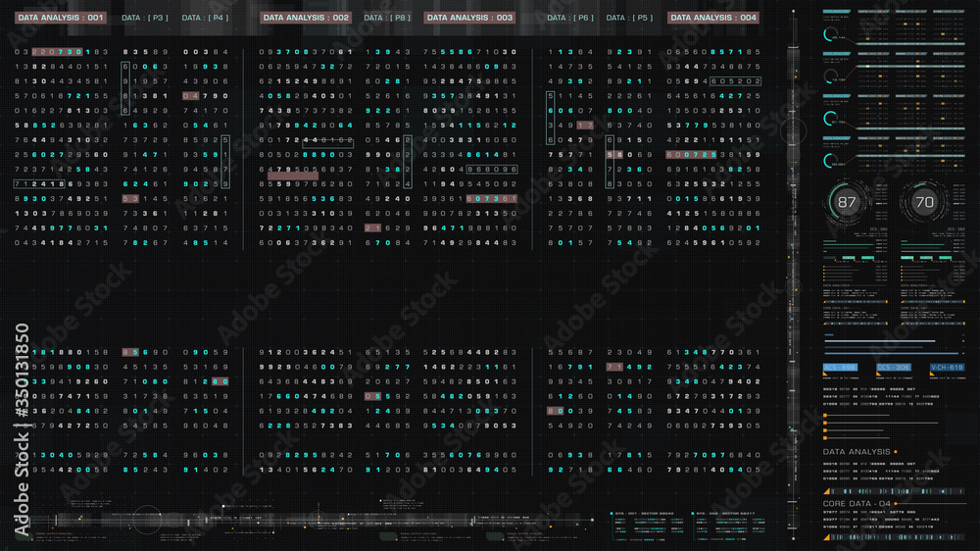The height and width of the screenshot is (551, 980).
Task: Click the highlighted number block 607361
Action: pyautogui.click(x=491, y=199)
